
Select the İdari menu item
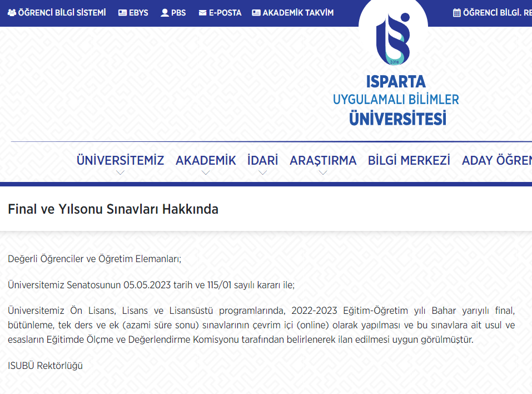[x=263, y=160]
